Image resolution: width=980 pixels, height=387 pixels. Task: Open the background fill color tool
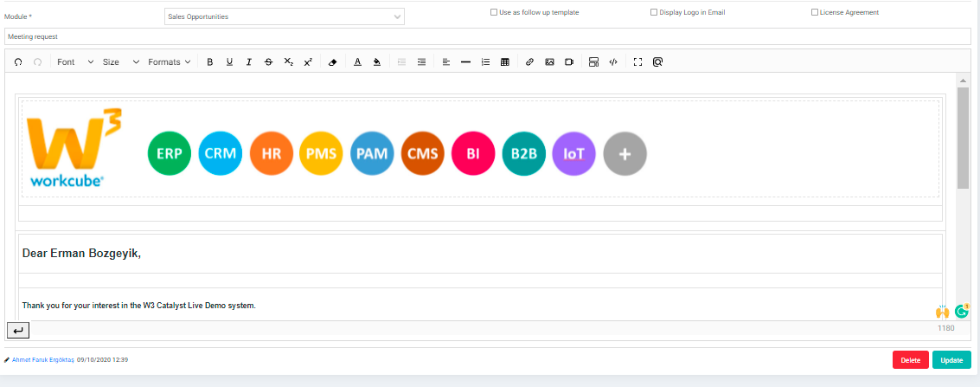click(377, 61)
